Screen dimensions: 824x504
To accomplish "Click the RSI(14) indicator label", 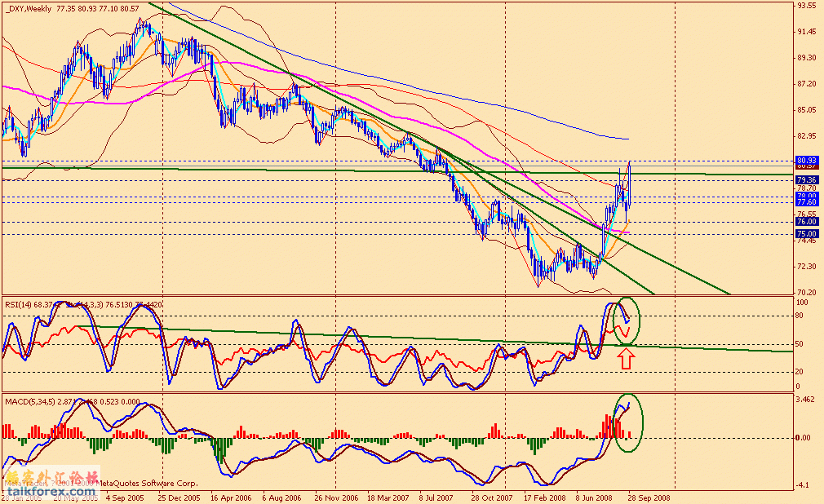I will click(x=19, y=304).
